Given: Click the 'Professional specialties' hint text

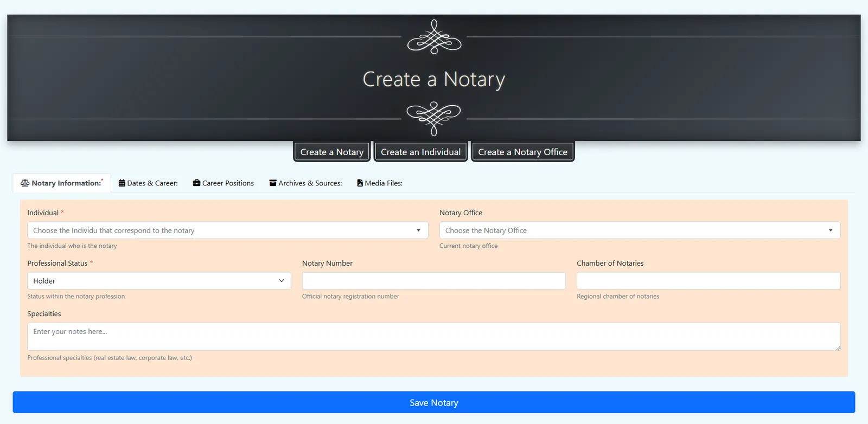Looking at the screenshot, I should (x=110, y=357).
